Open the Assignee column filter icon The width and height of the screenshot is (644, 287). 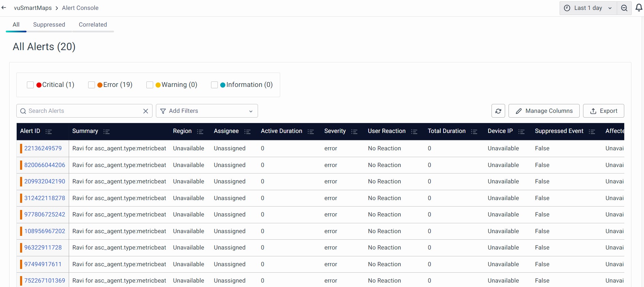point(247,132)
